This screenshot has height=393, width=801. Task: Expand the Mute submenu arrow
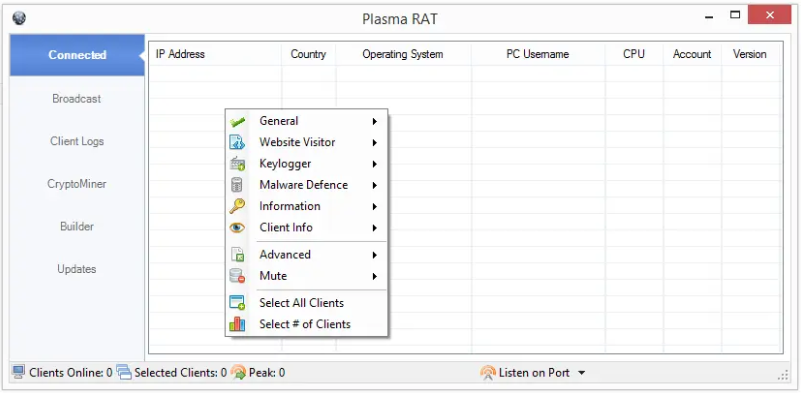click(374, 276)
